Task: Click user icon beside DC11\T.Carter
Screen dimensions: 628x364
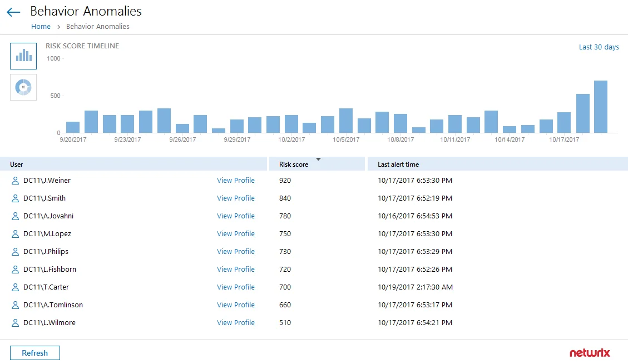Action: pos(15,287)
